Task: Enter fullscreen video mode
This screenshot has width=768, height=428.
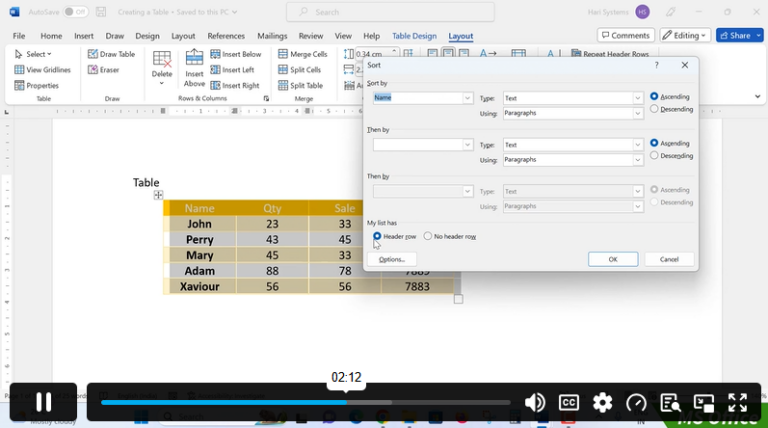Action: [737, 403]
